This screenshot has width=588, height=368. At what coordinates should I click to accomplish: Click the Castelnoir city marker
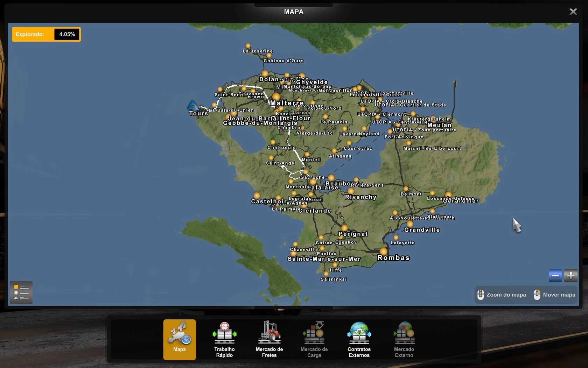pos(257,195)
